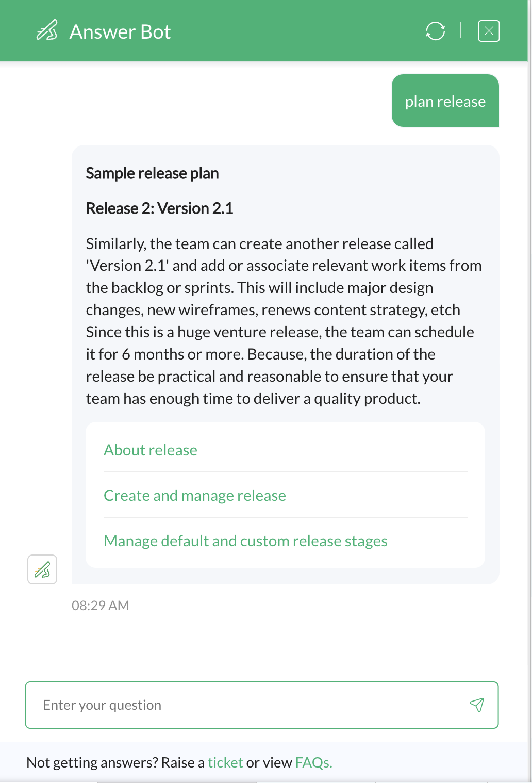This screenshot has width=532, height=783.
Task: Click the refresh conversation icon
Action: click(436, 31)
